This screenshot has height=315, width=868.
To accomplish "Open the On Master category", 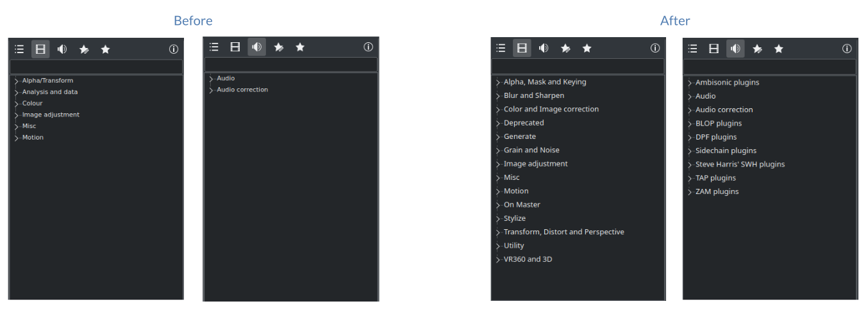I will point(521,205).
